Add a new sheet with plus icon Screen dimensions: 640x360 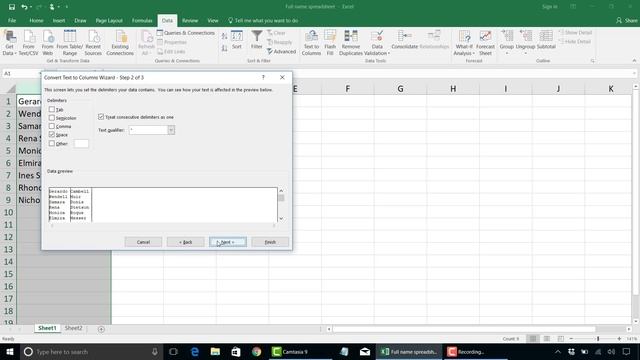coord(101,329)
